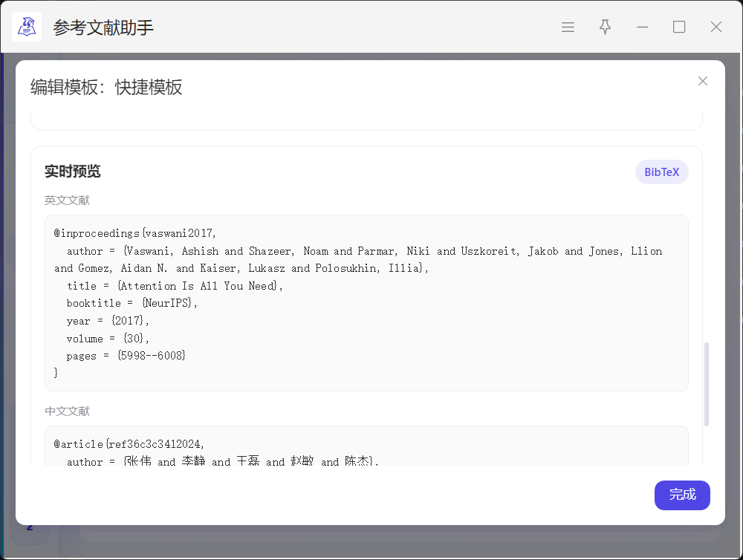Image resolution: width=743 pixels, height=560 pixels.
Task: Maximize the 参考文献助手 window
Action: click(x=678, y=27)
